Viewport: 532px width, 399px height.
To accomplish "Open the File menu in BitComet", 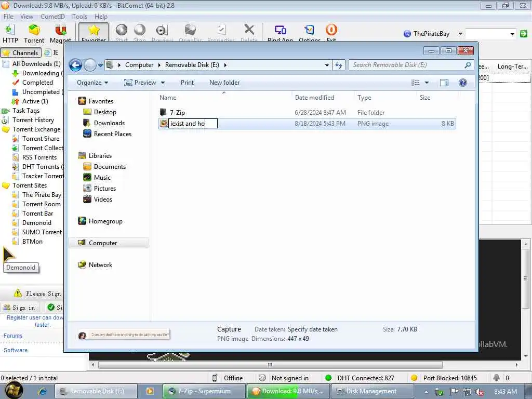I will pos(8,16).
